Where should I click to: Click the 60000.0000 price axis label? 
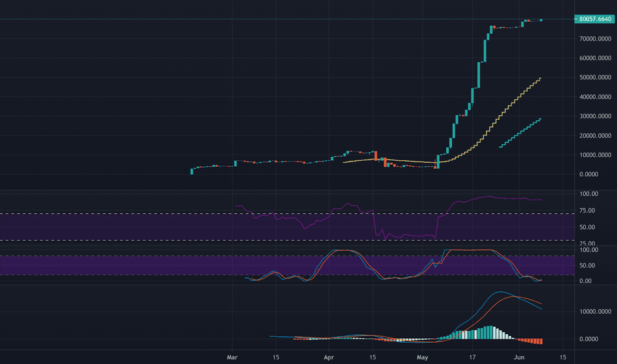pyautogui.click(x=595, y=58)
